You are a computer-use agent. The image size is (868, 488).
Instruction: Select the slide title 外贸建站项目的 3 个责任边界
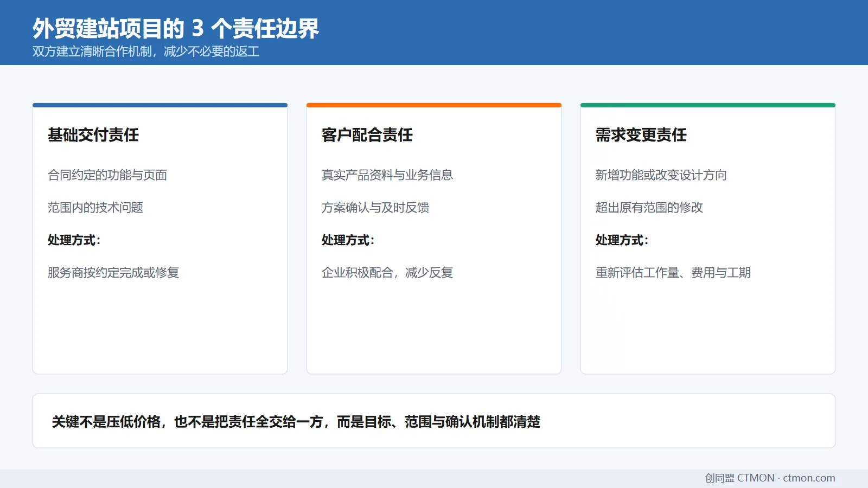point(176,28)
